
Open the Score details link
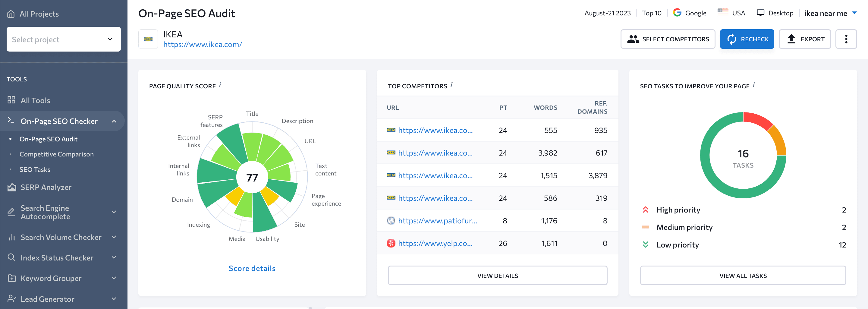click(x=252, y=268)
